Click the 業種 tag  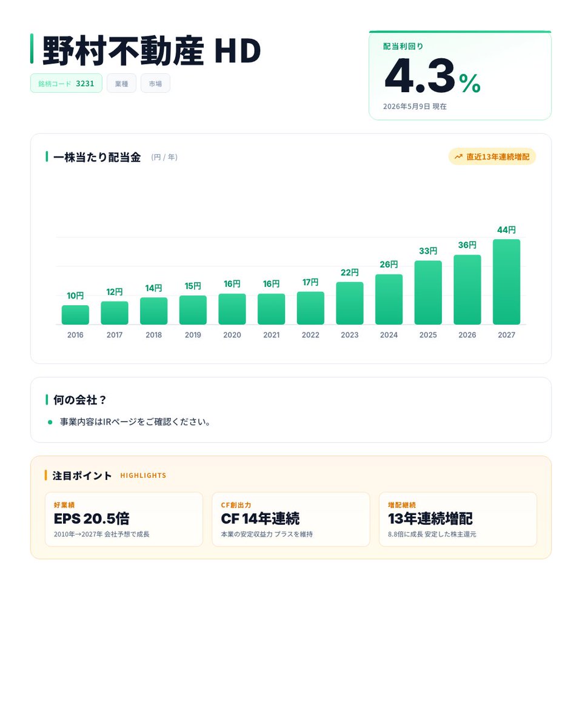[121, 83]
